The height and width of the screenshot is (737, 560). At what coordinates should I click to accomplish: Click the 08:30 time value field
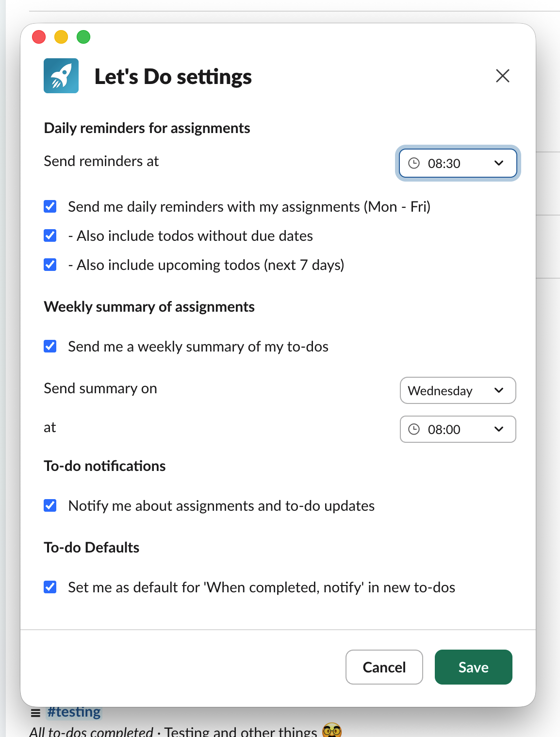[444, 163]
